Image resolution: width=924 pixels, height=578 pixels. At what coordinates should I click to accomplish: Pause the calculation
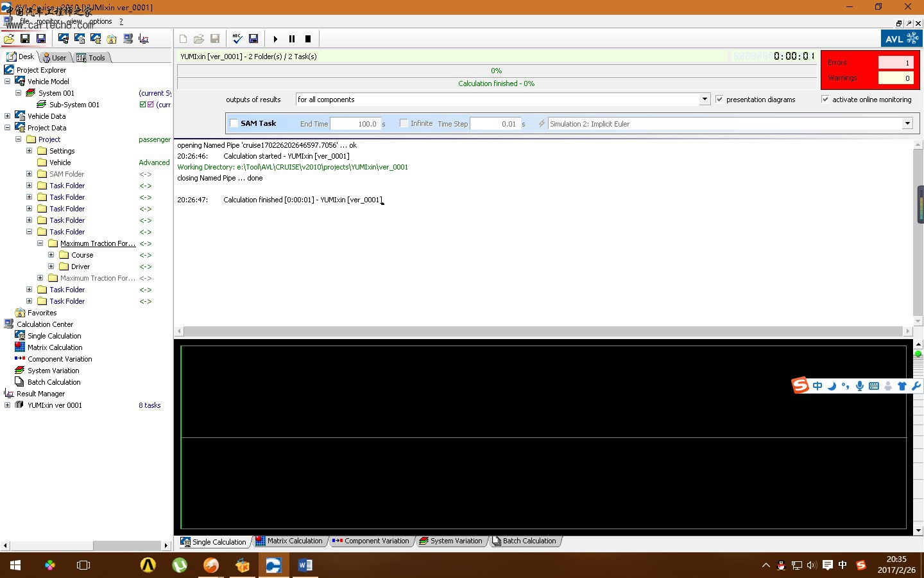pyautogui.click(x=292, y=39)
